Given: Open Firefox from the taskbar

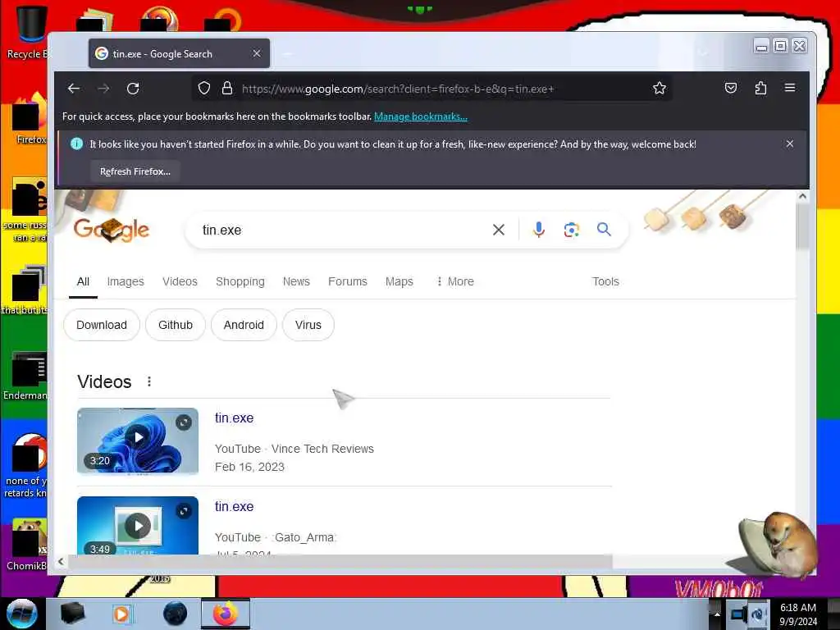Looking at the screenshot, I should (226, 614).
